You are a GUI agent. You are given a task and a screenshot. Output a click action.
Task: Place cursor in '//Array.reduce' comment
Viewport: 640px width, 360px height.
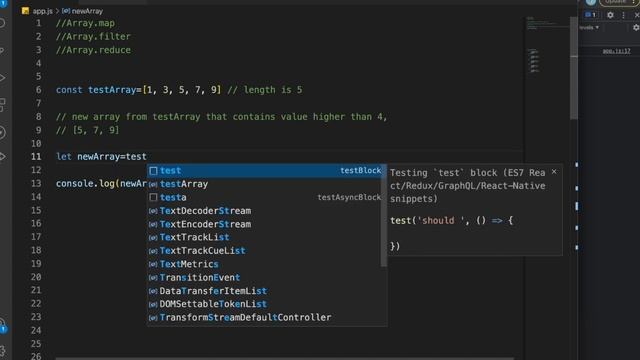93,50
